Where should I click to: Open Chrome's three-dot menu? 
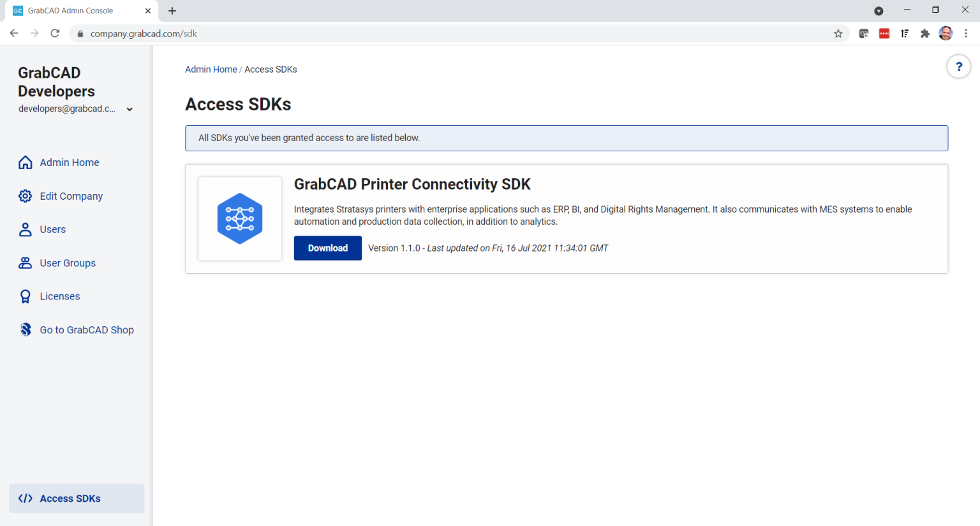(x=967, y=33)
